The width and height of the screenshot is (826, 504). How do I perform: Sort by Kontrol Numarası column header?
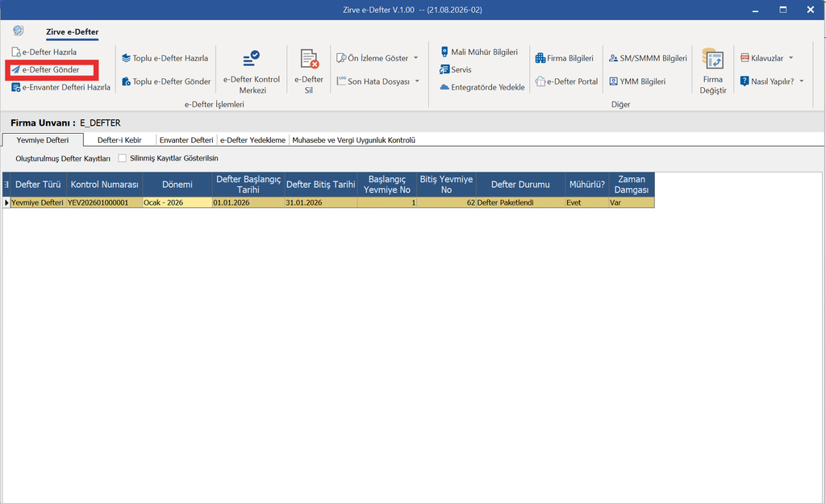point(104,185)
